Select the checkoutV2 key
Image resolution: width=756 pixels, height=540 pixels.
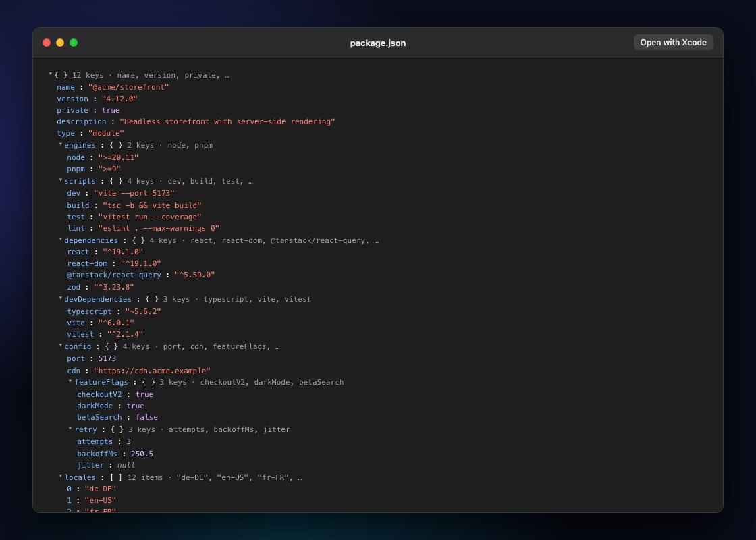(x=99, y=394)
